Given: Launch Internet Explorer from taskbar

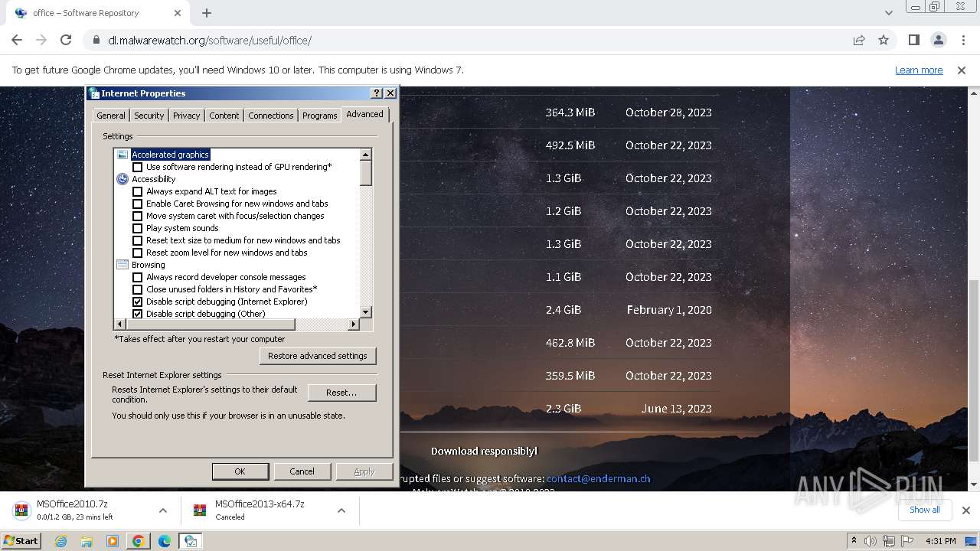Looking at the screenshot, I should 60,541.
